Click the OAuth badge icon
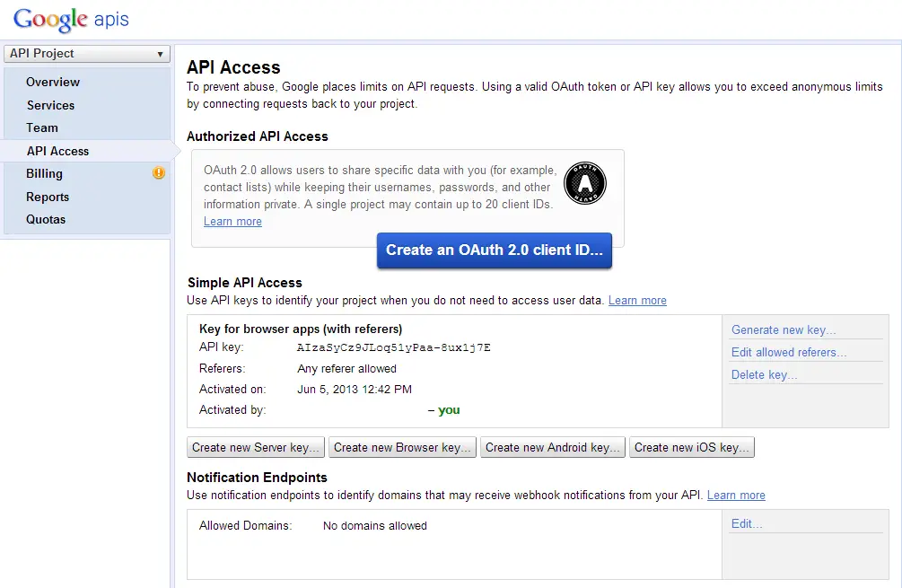Viewport: 902px width, 588px height. (584, 184)
